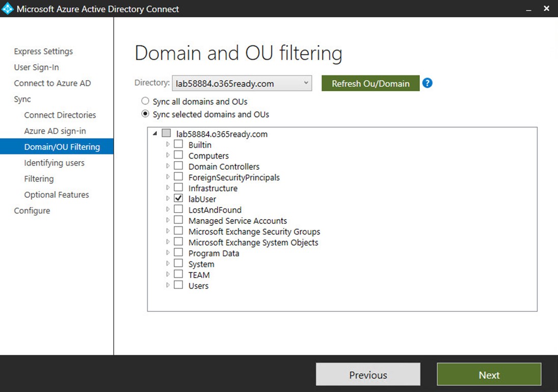Image resolution: width=558 pixels, height=392 pixels.
Task: Toggle the lab58884.o365ready.com root checkbox
Action: click(x=166, y=133)
